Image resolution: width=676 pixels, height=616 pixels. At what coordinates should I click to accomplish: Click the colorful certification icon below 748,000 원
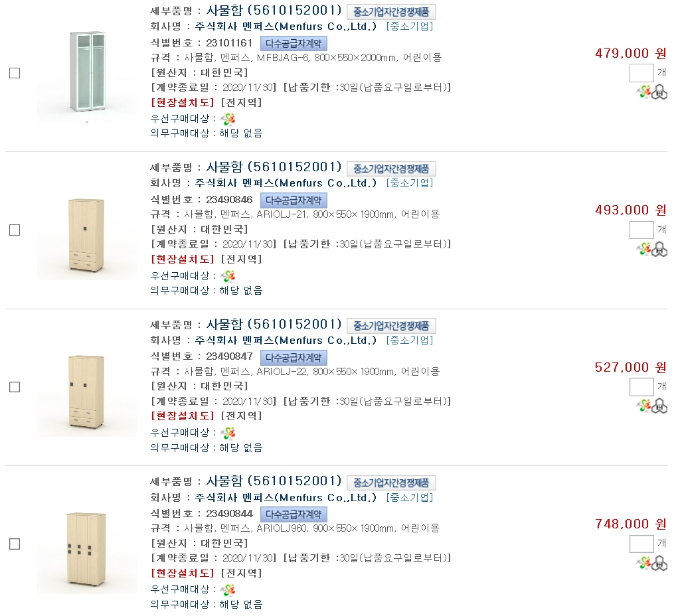(644, 563)
